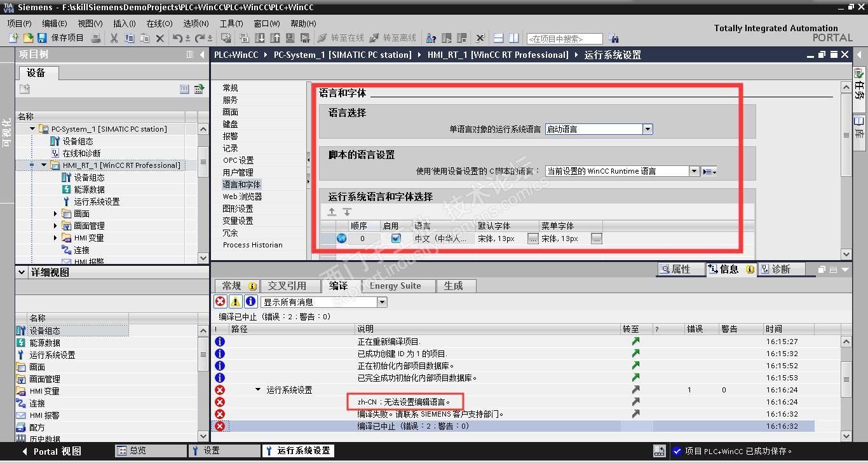Collapse the 运行系统设置 message group
The image size is (868, 463).
(258, 390)
